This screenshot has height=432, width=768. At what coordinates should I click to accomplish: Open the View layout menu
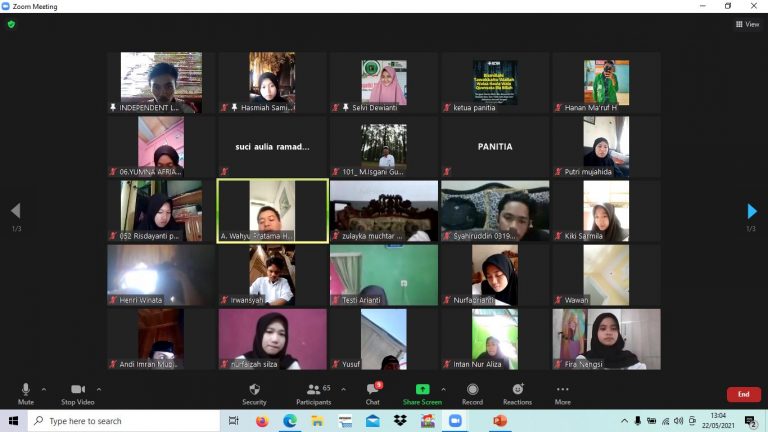(747, 24)
